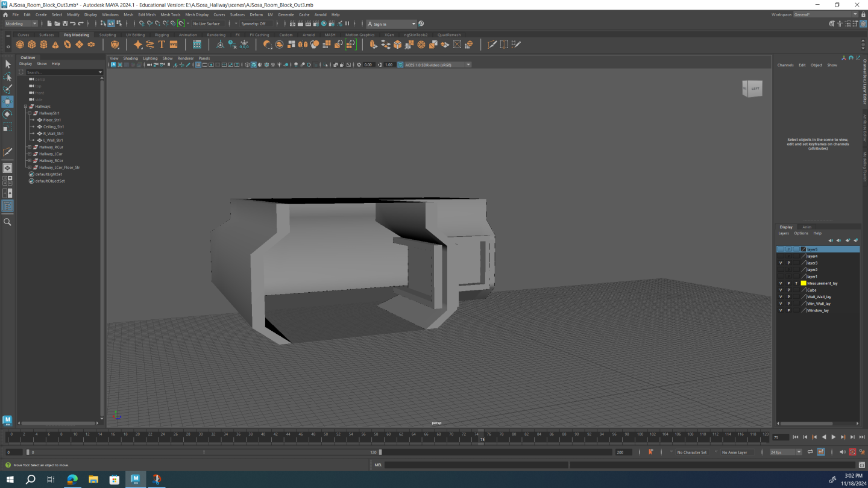Screen dimensions: 868x488
Task: Click the Save scene icon
Action: click(65, 23)
